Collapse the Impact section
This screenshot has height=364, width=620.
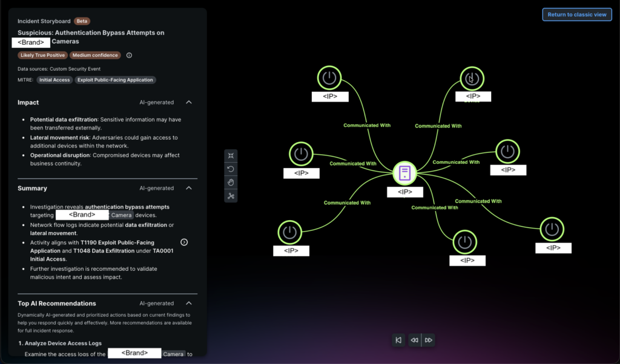tap(189, 103)
